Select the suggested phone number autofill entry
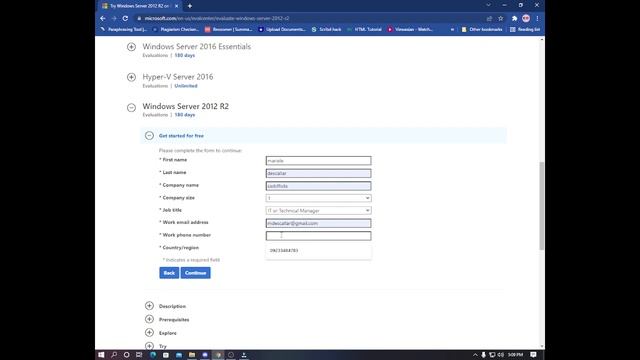The height and width of the screenshot is (360, 640). coord(318,251)
